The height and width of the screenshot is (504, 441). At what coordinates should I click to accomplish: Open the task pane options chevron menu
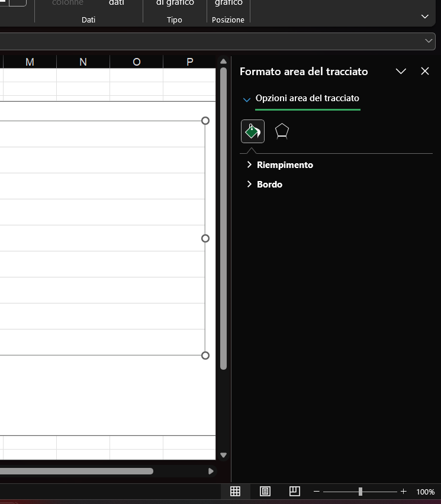pyautogui.click(x=401, y=72)
